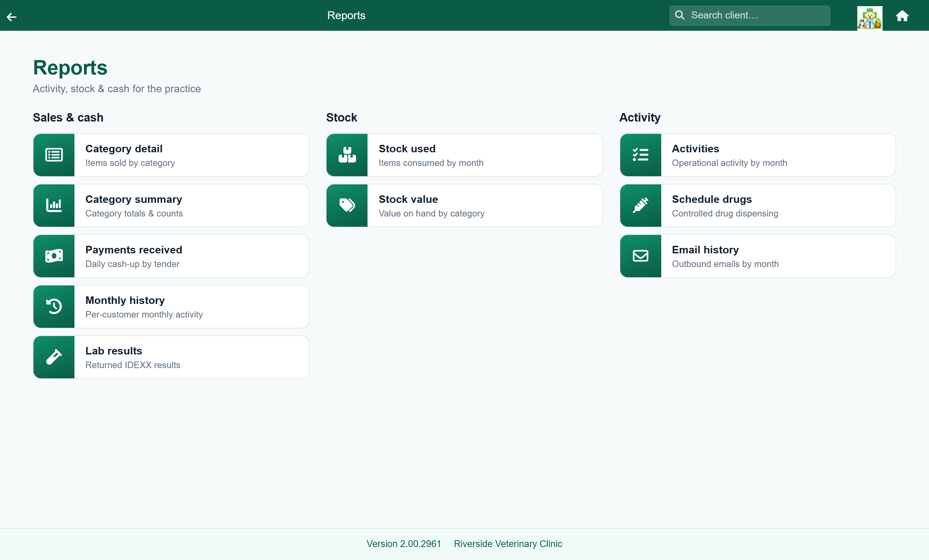
Task: Click the Category summary chart icon
Action: [x=54, y=205]
